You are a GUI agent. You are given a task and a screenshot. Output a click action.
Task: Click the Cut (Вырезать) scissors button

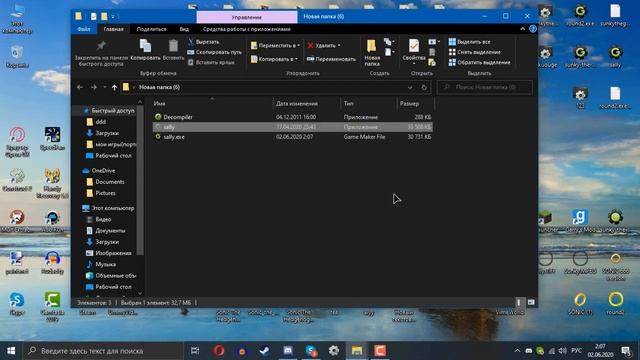pyautogui.click(x=204, y=42)
